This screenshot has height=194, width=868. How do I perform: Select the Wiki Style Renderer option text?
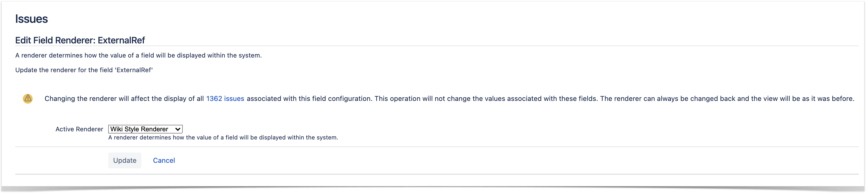tap(139, 129)
